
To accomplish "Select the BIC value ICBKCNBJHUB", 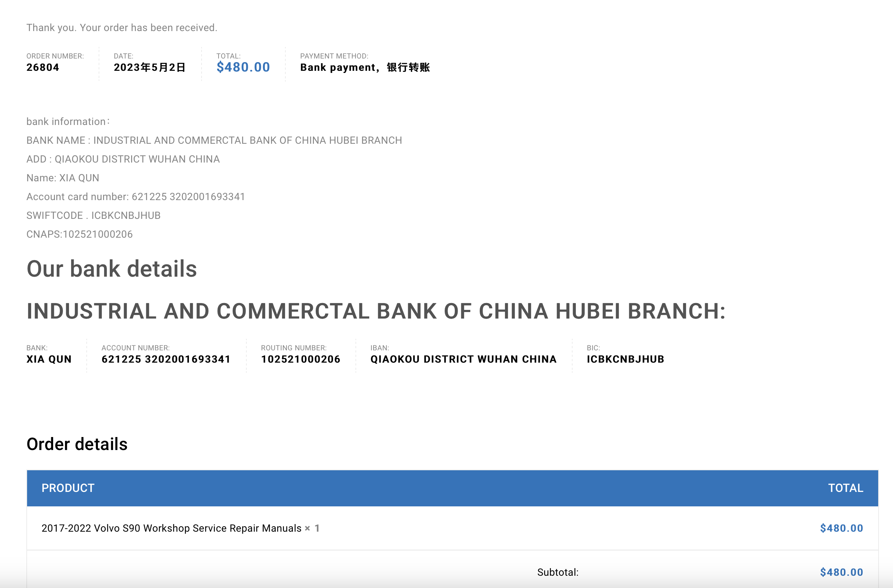I will (x=625, y=359).
